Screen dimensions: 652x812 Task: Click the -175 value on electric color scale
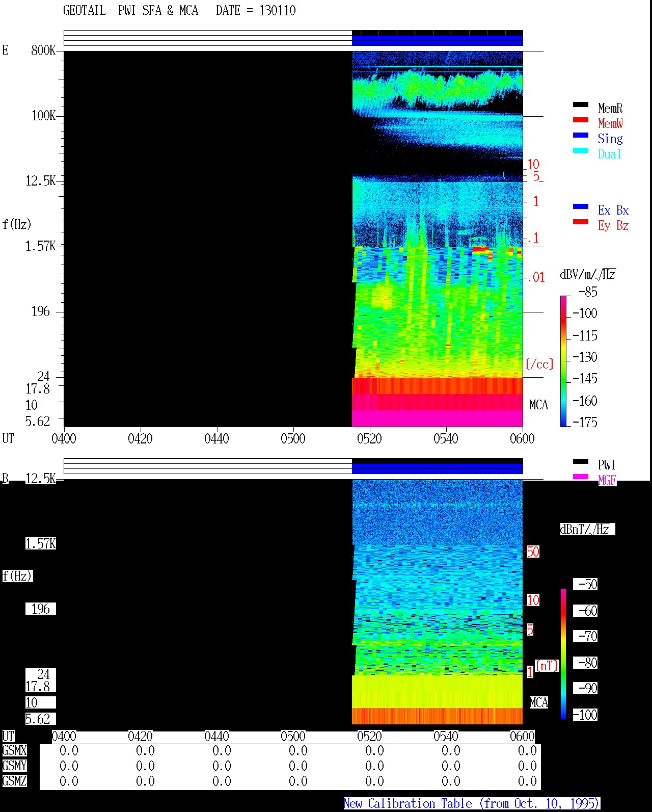tap(585, 422)
